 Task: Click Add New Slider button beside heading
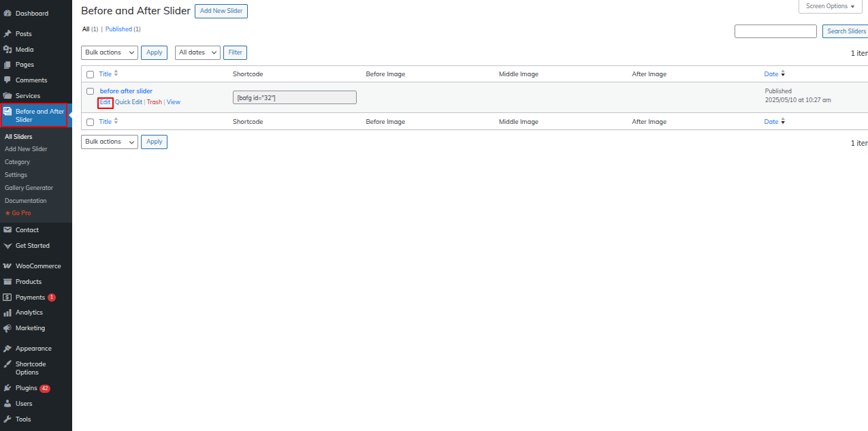tap(221, 11)
